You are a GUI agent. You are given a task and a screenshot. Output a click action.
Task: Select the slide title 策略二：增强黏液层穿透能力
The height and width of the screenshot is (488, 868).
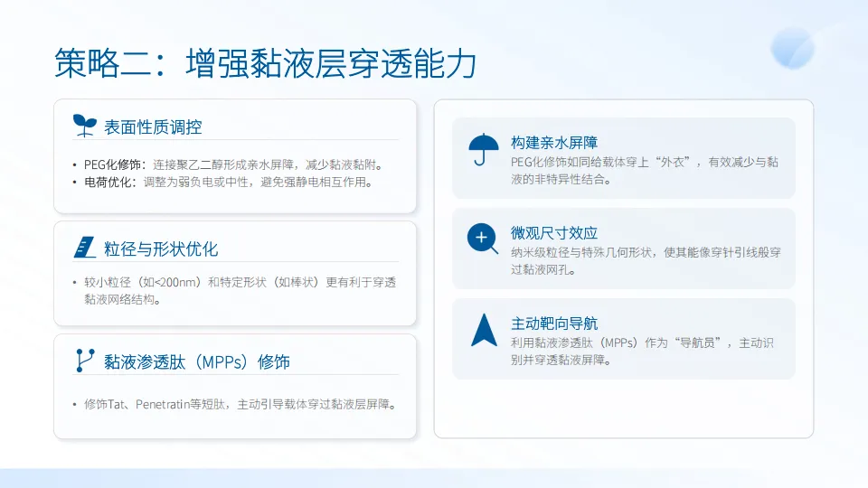[x=265, y=63]
